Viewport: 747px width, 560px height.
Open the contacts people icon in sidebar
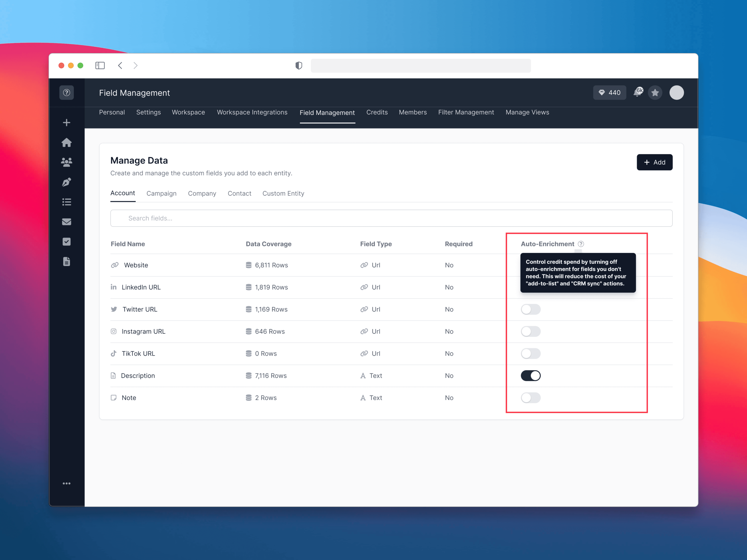coord(67,162)
